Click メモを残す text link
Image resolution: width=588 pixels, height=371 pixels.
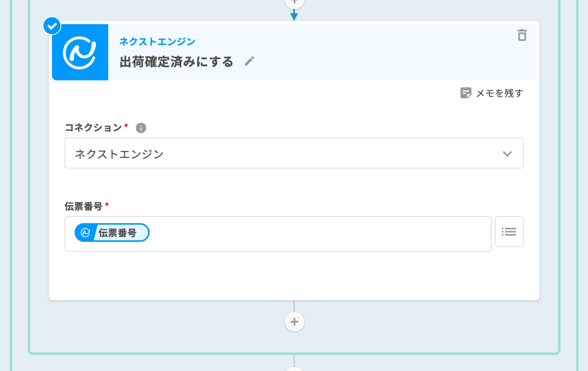(x=499, y=93)
